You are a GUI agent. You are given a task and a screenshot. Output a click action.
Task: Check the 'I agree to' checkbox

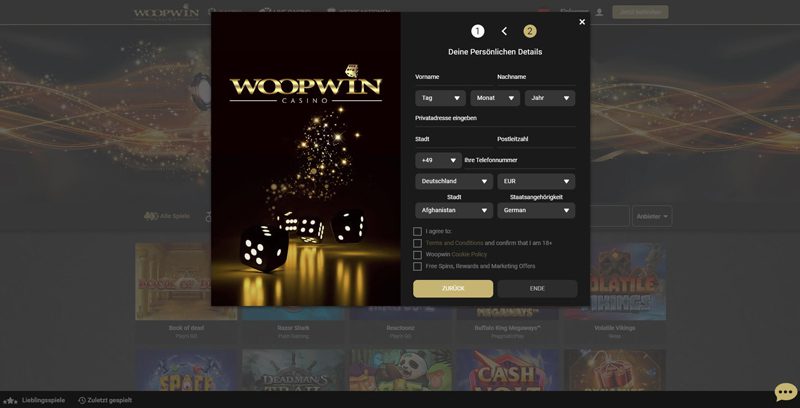coord(417,232)
